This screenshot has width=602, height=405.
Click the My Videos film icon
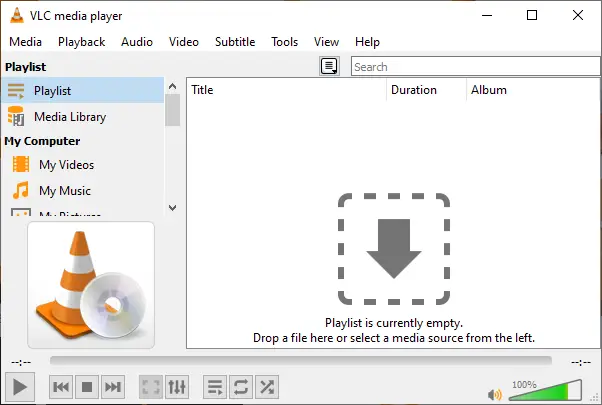[21, 164]
